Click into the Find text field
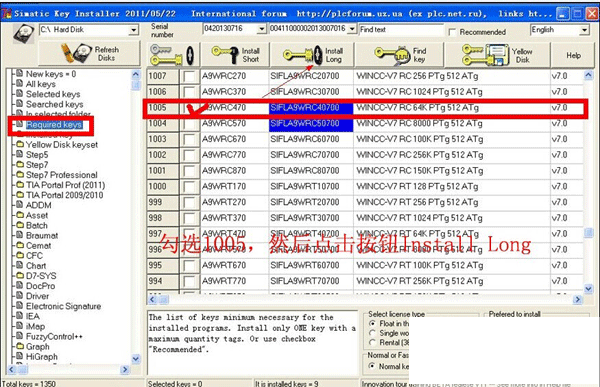The width and height of the screenshot is (600, 387). click(x=401, y=29)
